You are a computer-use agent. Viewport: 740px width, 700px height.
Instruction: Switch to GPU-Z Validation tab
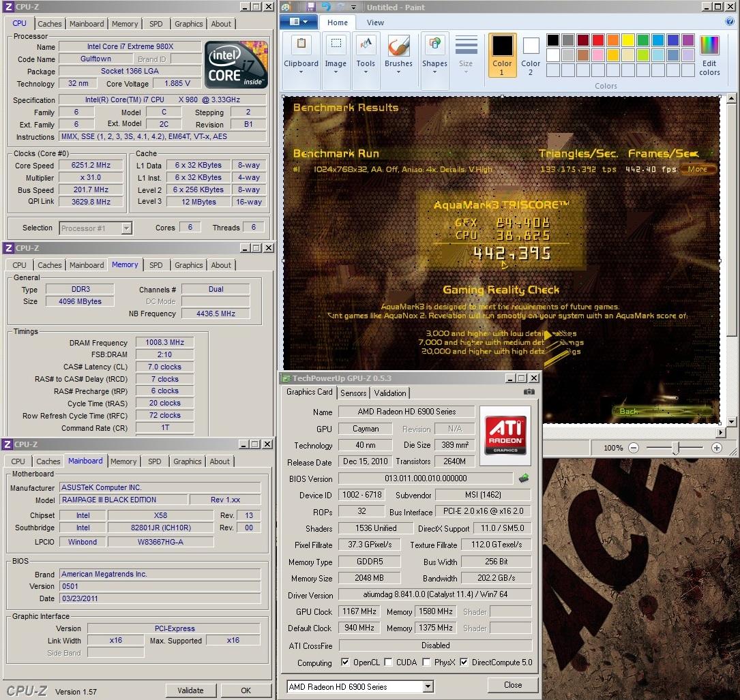coord(390,393)
